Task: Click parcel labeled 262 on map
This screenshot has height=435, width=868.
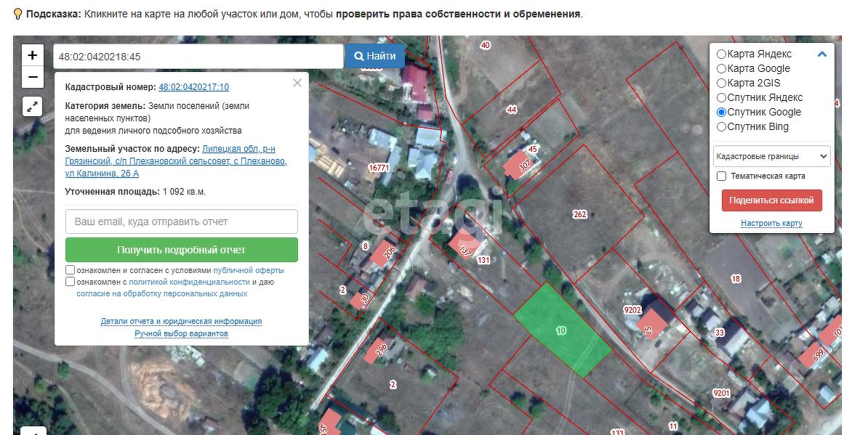Action: (x=579, y=214)
